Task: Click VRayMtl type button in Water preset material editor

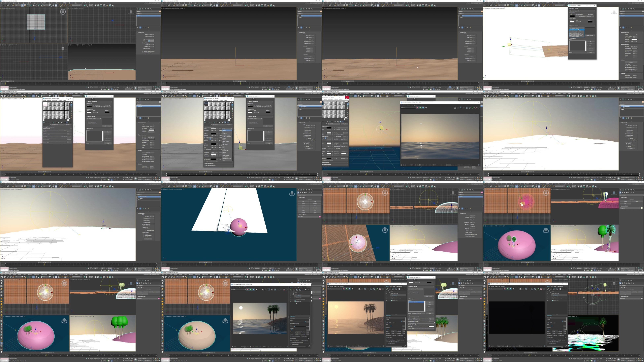Action: 344,124
